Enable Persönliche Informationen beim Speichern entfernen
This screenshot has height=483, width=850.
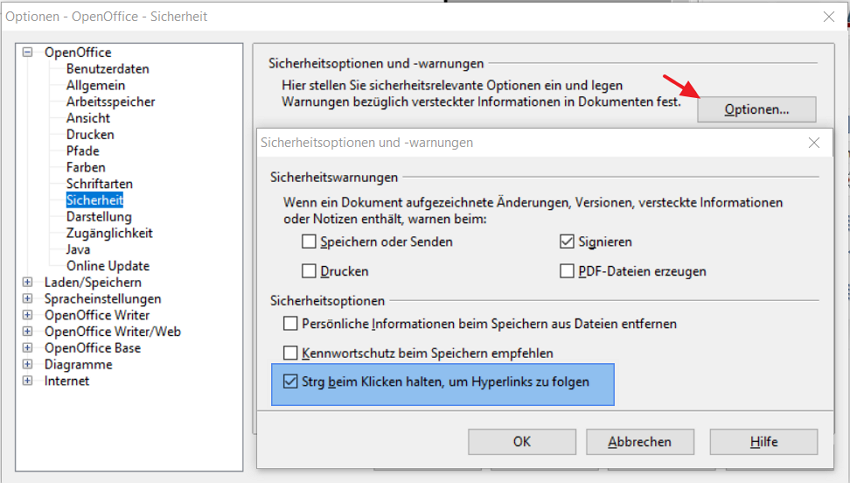pos(291,324)
